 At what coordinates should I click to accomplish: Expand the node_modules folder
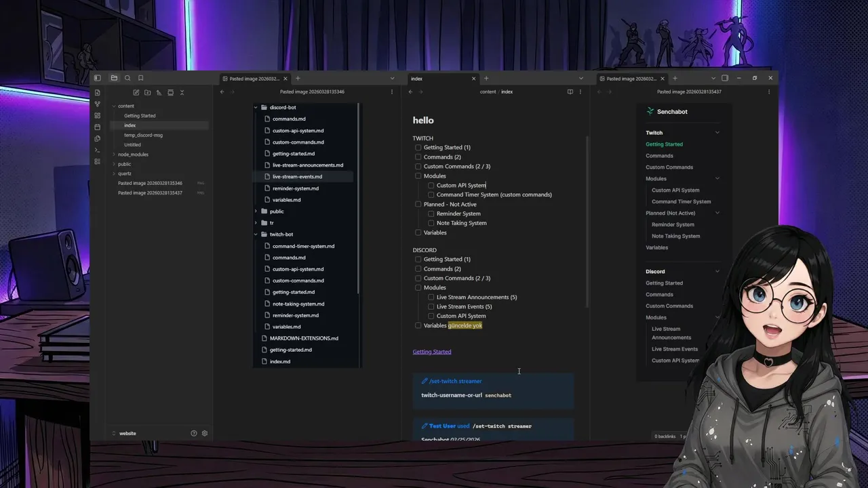(113, 155)
